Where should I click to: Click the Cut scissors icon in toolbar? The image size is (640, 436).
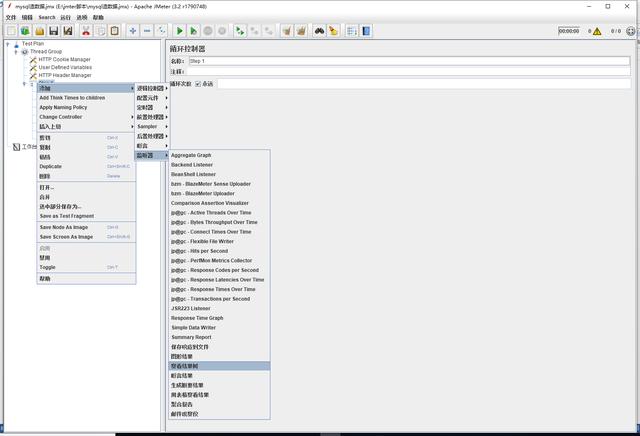click(x=86, y=31)
